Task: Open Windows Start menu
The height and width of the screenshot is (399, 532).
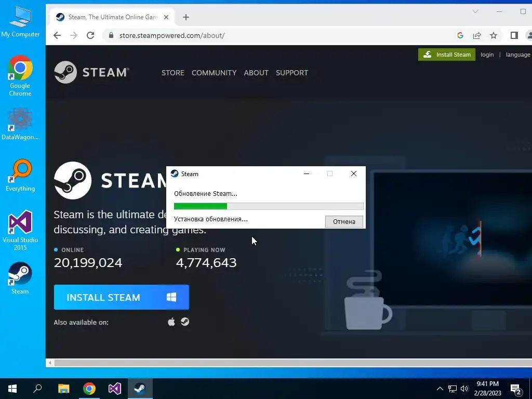Action: [12, 389]
